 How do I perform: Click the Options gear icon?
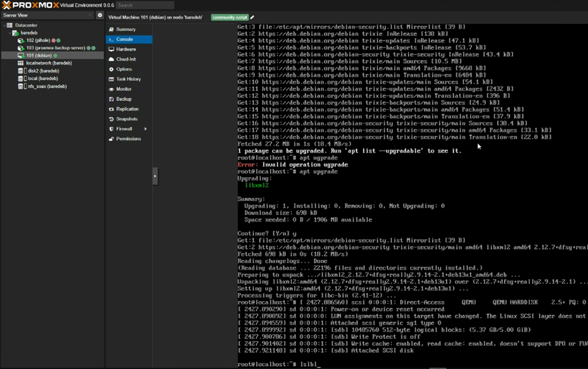[x=111, y=69]
